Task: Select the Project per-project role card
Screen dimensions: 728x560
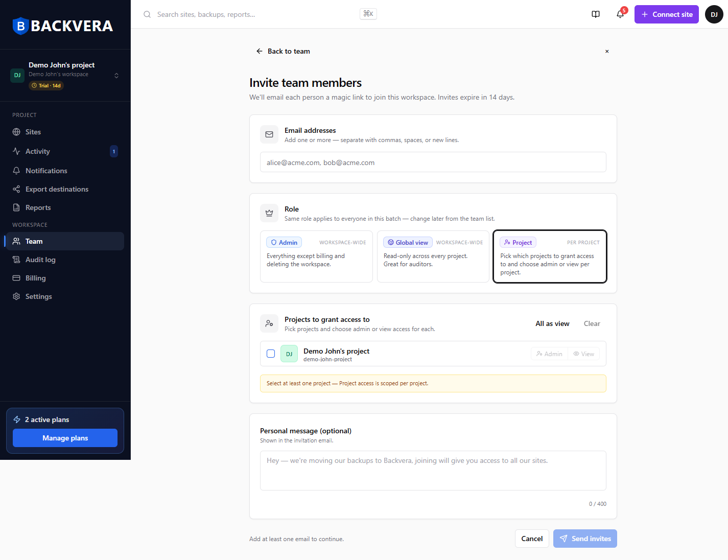Action: [x=550, y=256]
